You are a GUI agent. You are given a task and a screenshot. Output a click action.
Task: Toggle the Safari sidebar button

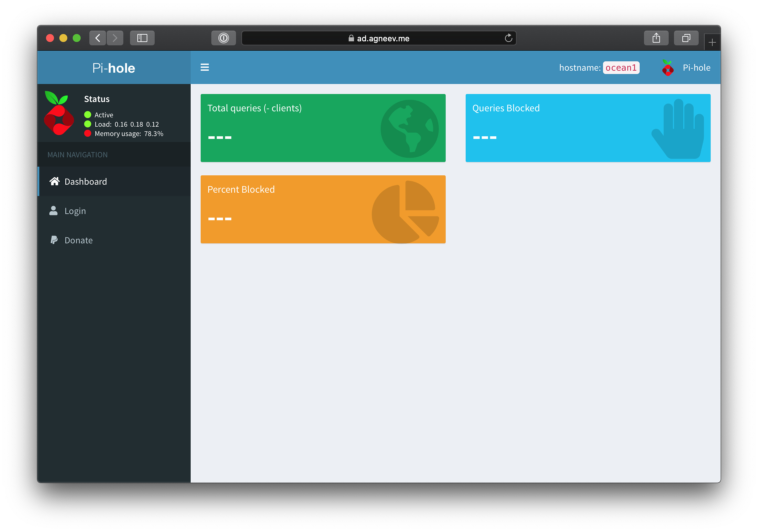(x=142, y=38)
